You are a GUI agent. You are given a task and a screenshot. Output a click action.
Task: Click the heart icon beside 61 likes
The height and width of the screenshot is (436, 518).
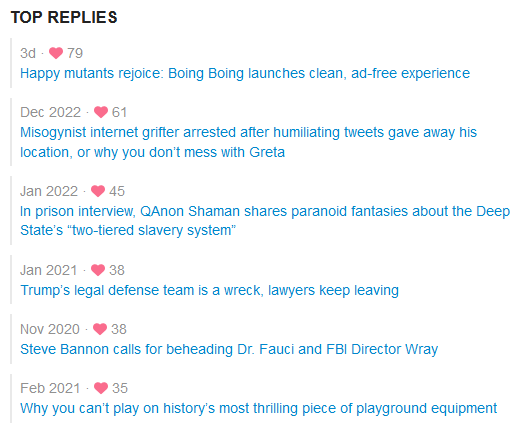coord(101,112)
